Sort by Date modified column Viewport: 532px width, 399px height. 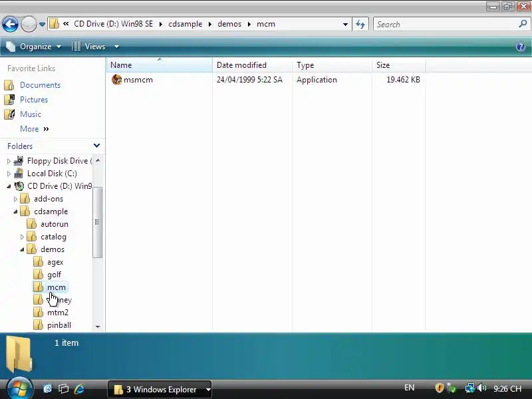(x=252, y=65)
